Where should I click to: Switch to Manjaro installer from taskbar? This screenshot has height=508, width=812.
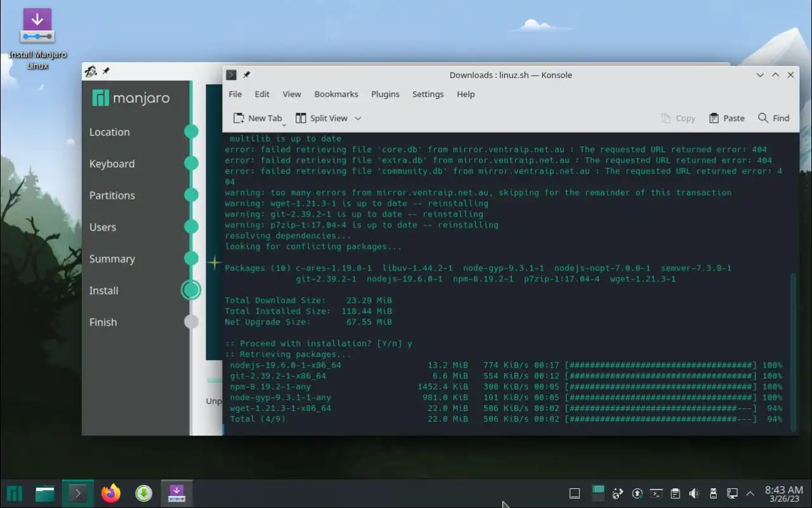pyautogui.click(x=176, y=493)
